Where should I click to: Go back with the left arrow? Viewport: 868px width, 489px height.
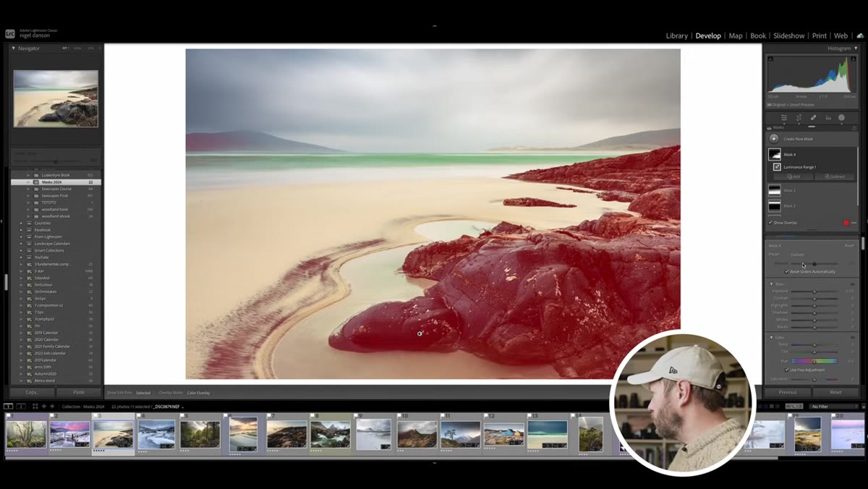pyautogui.click(x=43, y=407)
